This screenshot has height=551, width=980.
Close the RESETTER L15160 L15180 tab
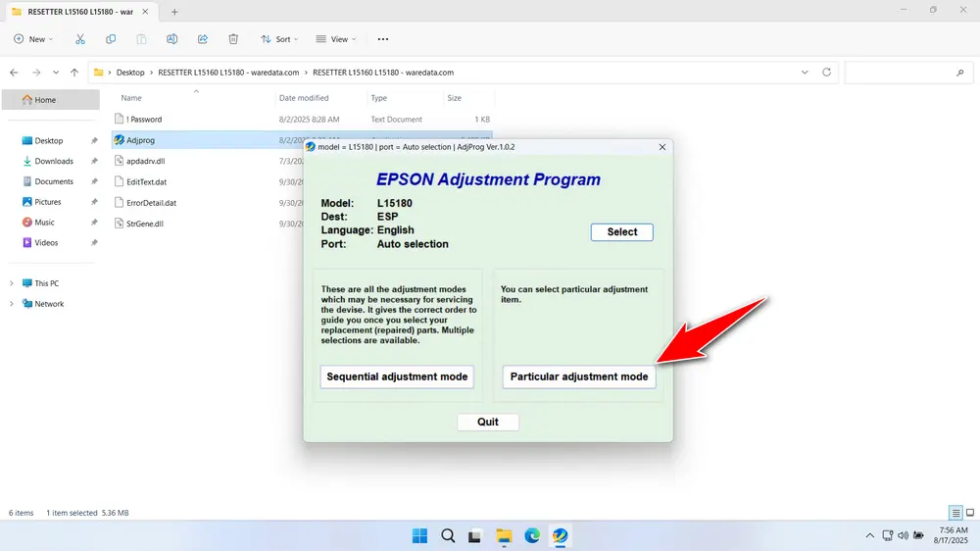tap(145, 12)
